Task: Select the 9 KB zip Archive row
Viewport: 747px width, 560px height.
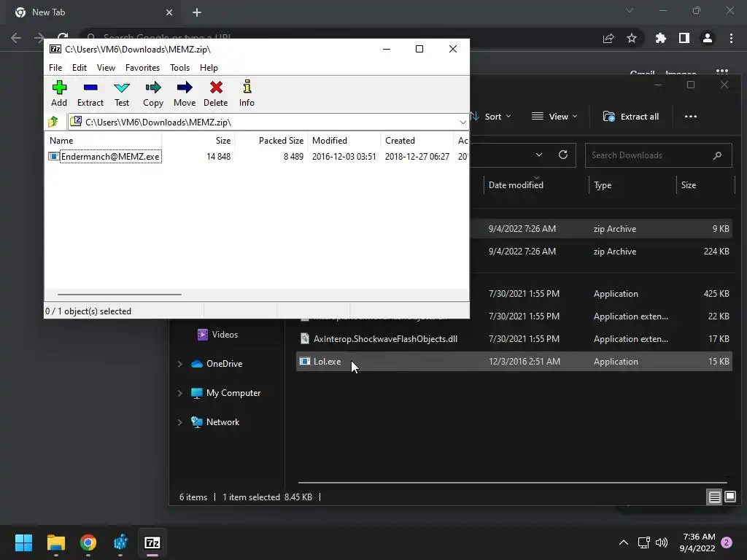Action: [x=602, y=229]
